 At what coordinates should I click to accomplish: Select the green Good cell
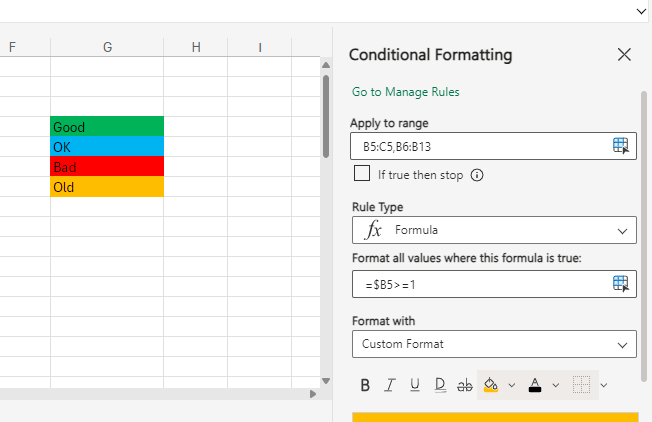107,126
